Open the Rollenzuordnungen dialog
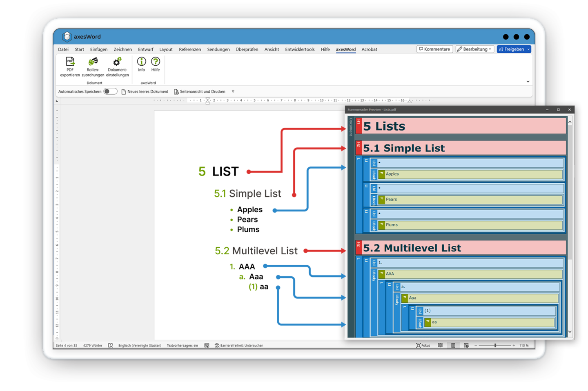 click(x=93, y=67)
